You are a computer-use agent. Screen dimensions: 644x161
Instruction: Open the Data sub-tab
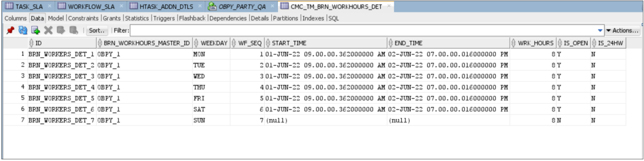click(38, 18)
